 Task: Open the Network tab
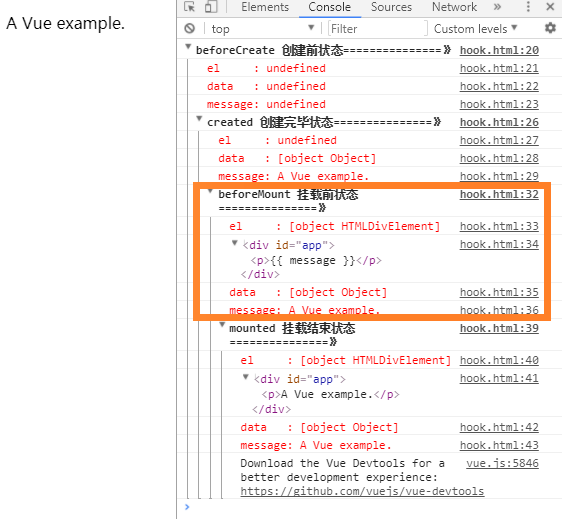point(454,7)
